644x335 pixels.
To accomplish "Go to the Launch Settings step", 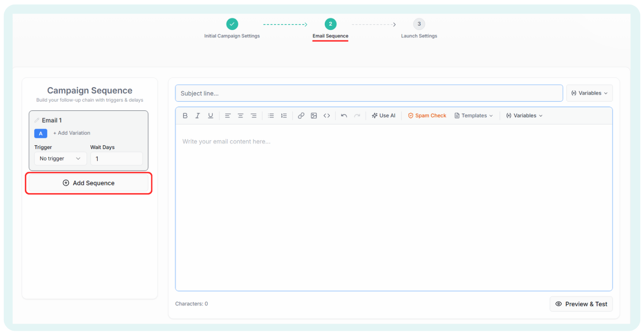I will point(419,36).
